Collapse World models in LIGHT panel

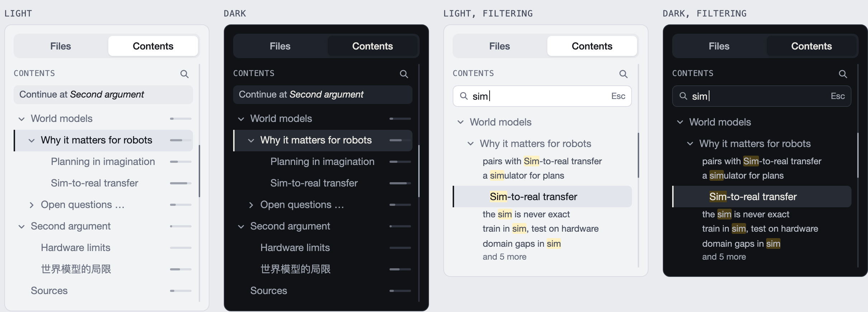22,119
